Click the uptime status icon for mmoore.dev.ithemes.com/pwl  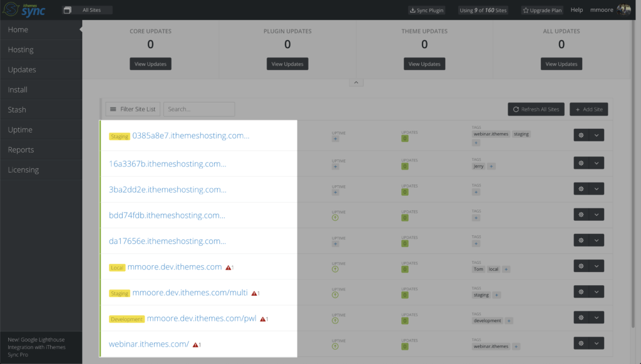(336, 321)
